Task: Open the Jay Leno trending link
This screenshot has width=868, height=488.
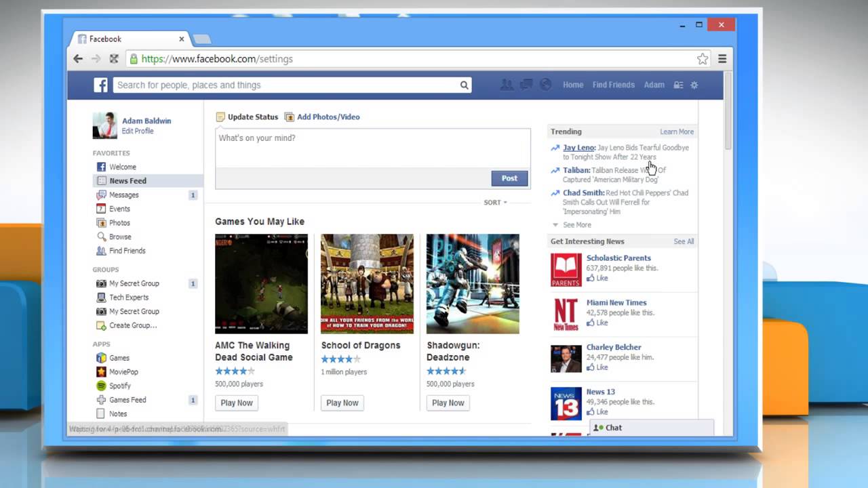Action: [579, 148]
